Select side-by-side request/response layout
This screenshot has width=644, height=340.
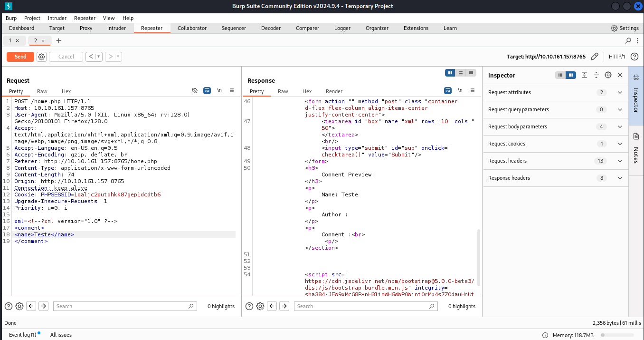pos(450,73)
